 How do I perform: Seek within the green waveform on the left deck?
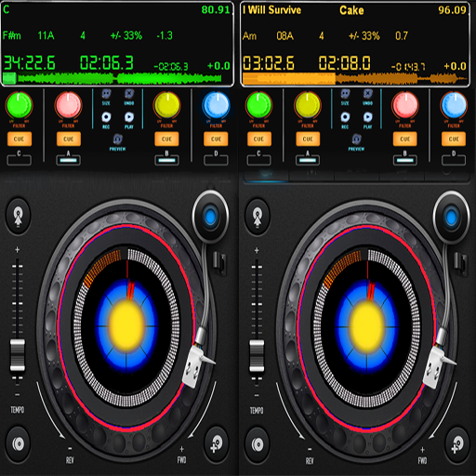click(x=112, y=78)
